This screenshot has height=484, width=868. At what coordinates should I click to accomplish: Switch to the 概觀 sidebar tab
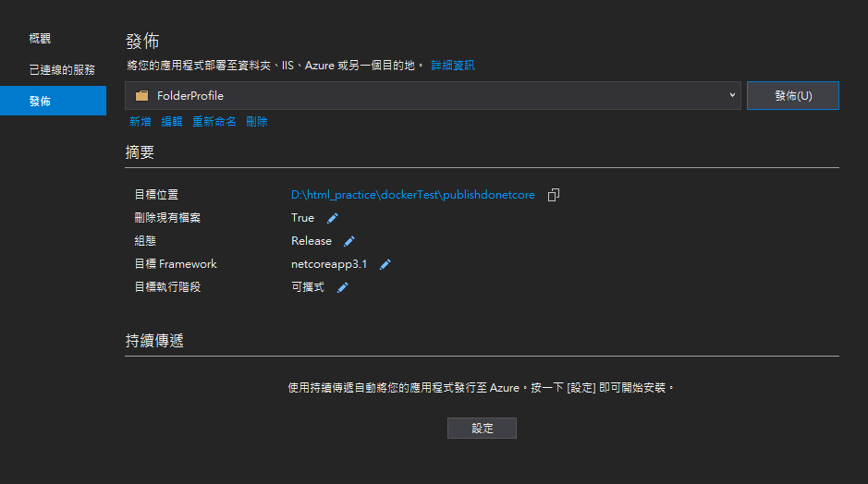[40, 39]
